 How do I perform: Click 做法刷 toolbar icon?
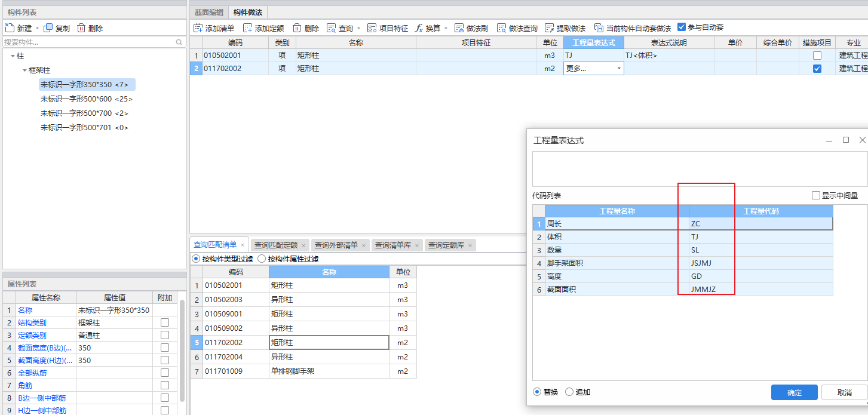(x=459, y=28)
